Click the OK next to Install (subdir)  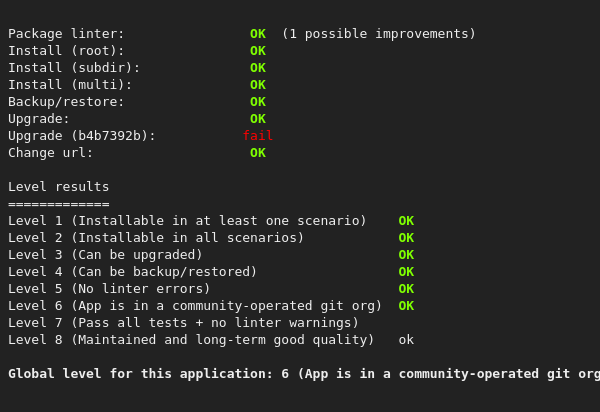click(258, 68)
